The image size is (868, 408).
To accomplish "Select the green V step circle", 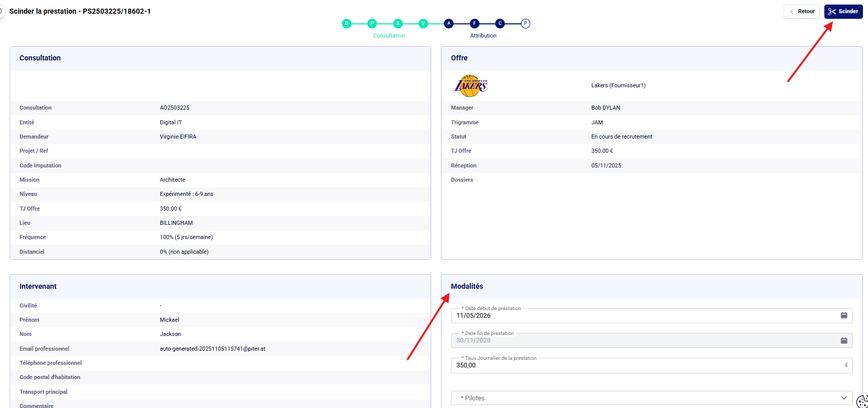I will (423, 23).
